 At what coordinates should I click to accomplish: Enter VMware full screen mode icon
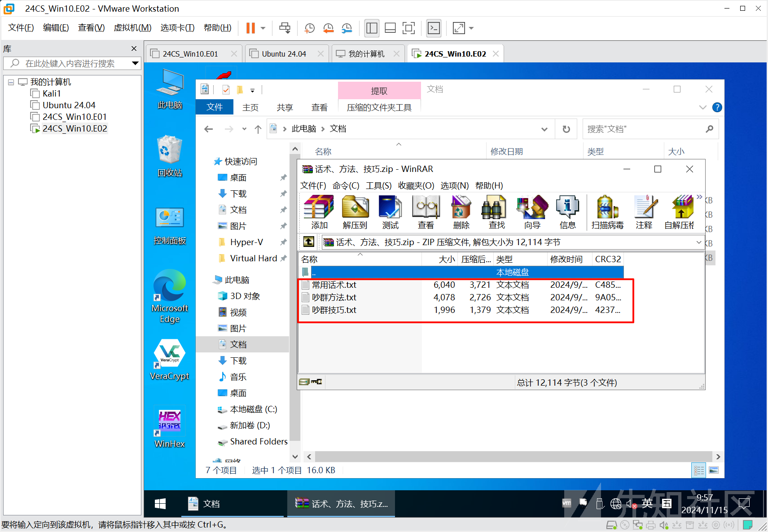[408, 28]
